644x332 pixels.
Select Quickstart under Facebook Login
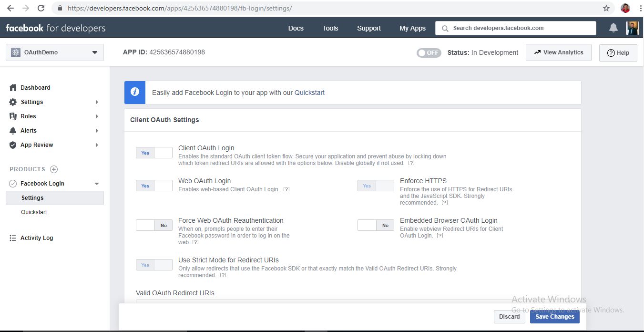[x=34, y=212]
